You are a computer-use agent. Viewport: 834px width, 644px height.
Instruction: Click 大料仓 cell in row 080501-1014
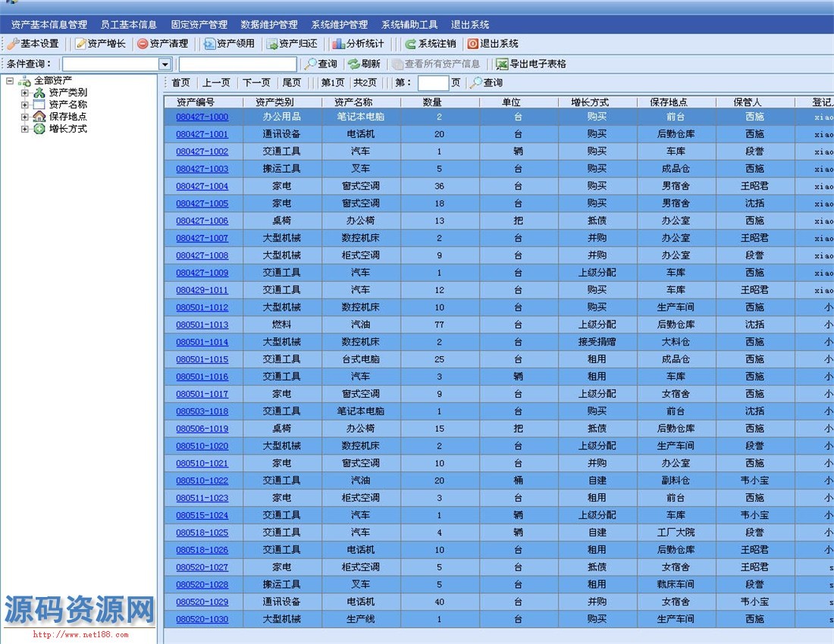pyautogui.click(x=676, y=342)
